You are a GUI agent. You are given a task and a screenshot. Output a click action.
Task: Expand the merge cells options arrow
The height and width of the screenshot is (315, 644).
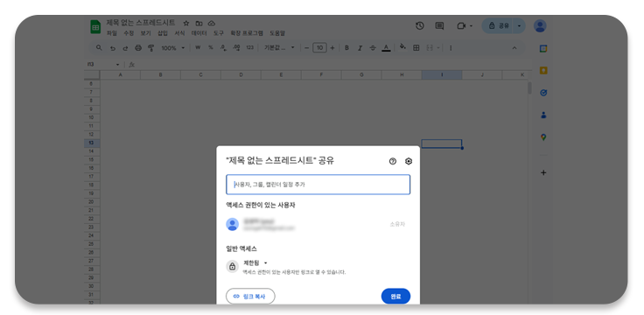(438, 48)
